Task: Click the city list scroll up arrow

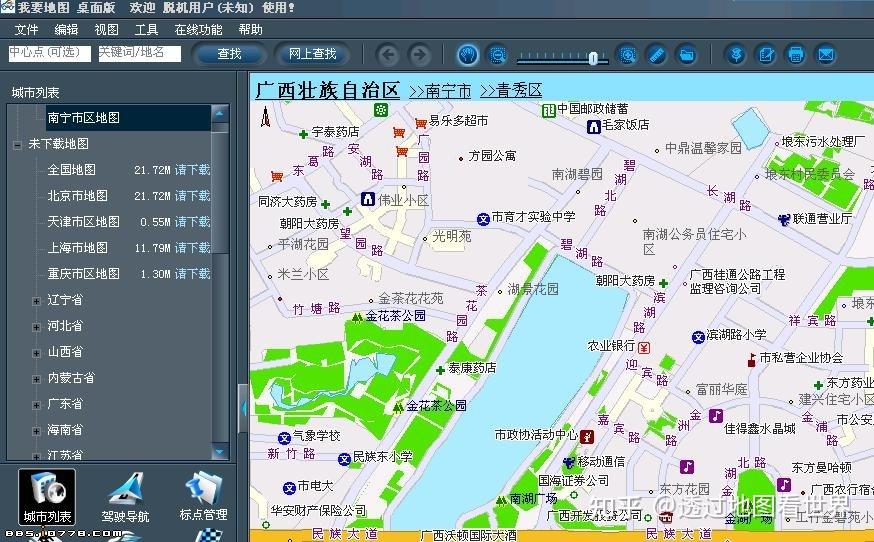Action: [x=220, y=114]
